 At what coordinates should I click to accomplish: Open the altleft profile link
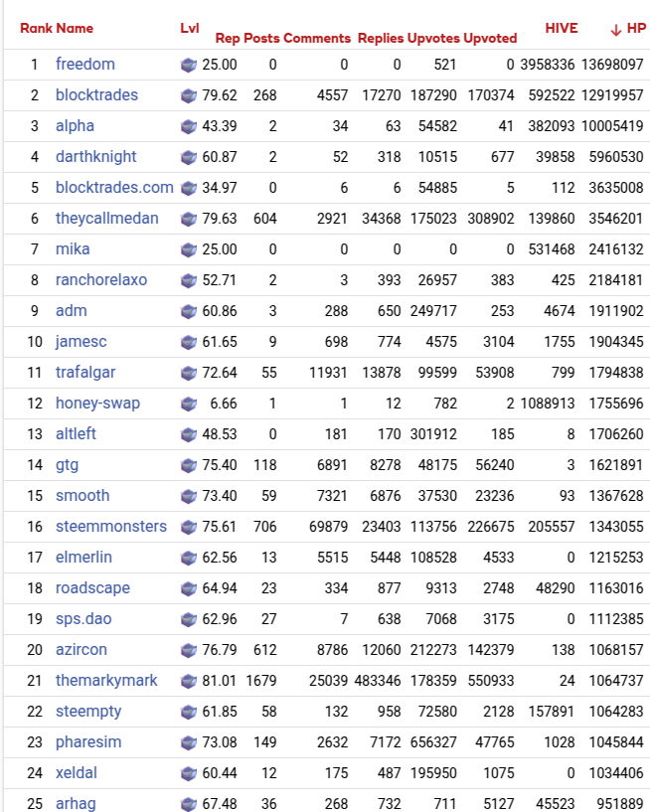(77, 434)
